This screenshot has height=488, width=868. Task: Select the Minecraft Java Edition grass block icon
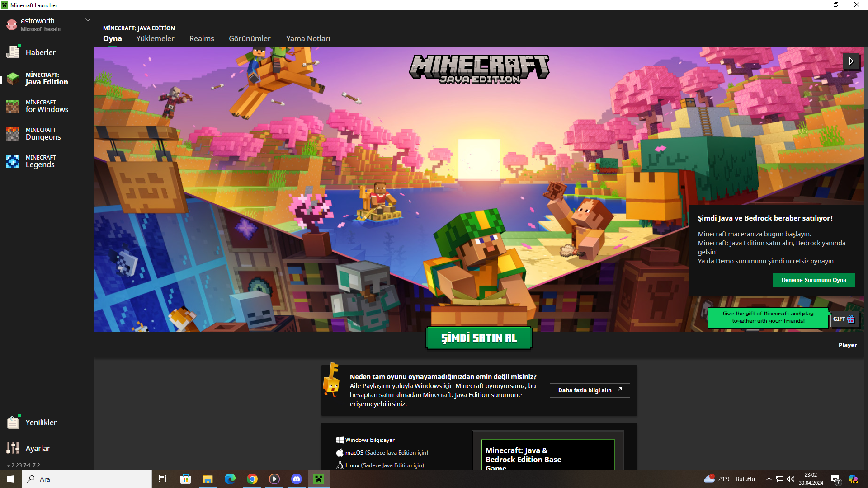coord(13,79)
